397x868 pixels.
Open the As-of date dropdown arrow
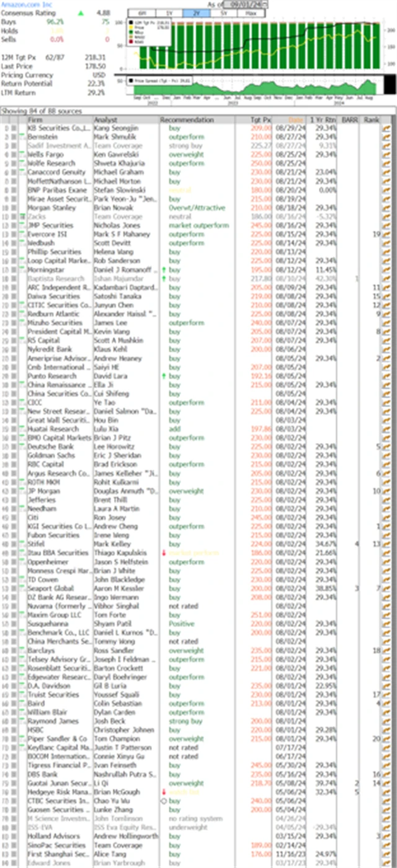tap(265, 4)
